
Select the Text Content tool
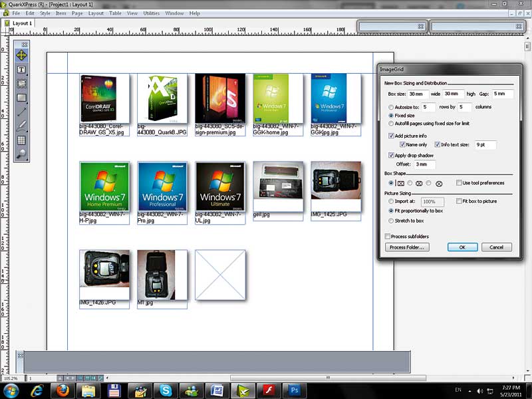click(21, 70)
